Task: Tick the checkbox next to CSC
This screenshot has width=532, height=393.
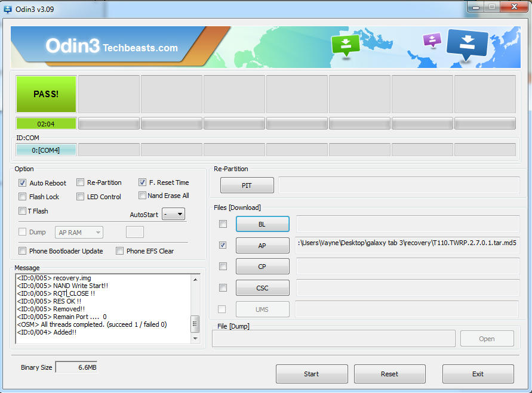Action: click(223, 287)
